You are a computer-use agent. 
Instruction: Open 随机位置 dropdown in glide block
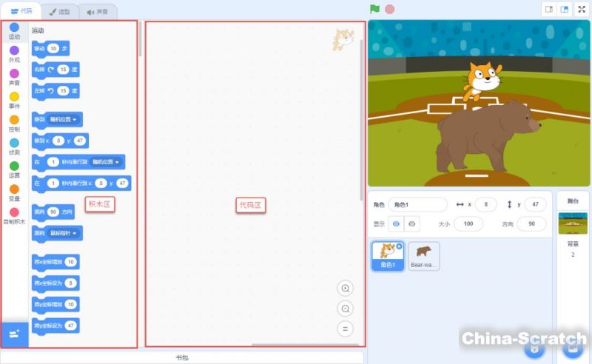(107, 161)
